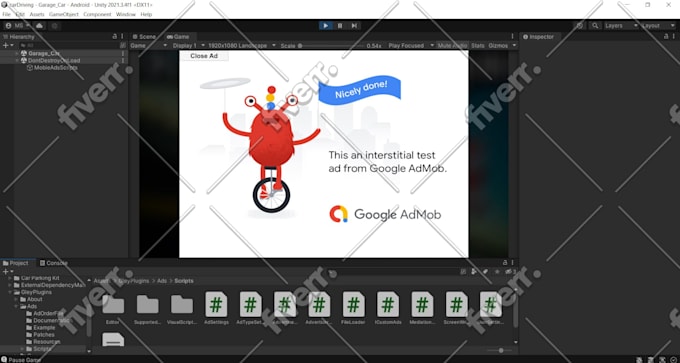The height and width of the screenshot is (363, 680).
Task: Toggle the Inspector panel lock icon
Action: [x=666, y=37]
